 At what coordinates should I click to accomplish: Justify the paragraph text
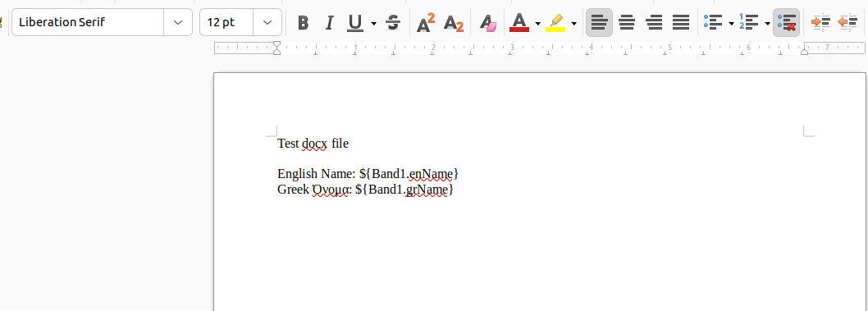[681, 23]
